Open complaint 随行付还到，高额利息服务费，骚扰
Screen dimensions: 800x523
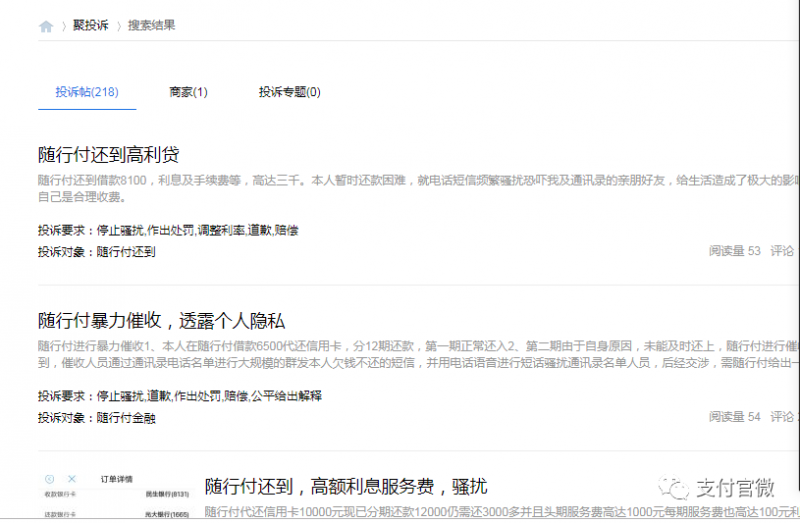click(346, 486)
